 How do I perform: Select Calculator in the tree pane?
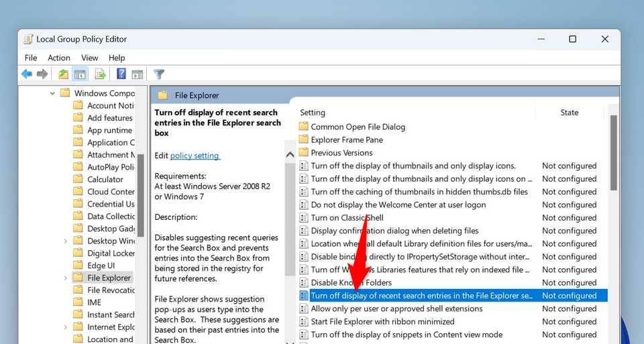click(105, 179)
